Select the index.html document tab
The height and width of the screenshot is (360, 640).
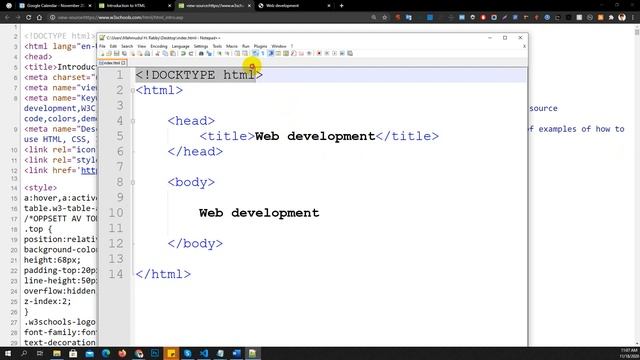pos(111,63)
